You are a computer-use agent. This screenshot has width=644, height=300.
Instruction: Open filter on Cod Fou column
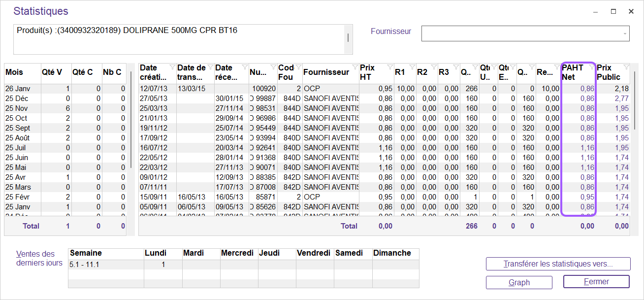tap(298, 67)
